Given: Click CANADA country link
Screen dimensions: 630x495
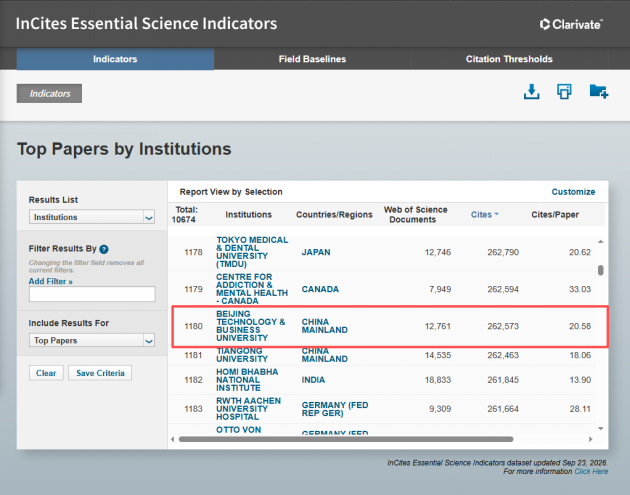Looking at the screenshot, I should (x=320, y=289).
